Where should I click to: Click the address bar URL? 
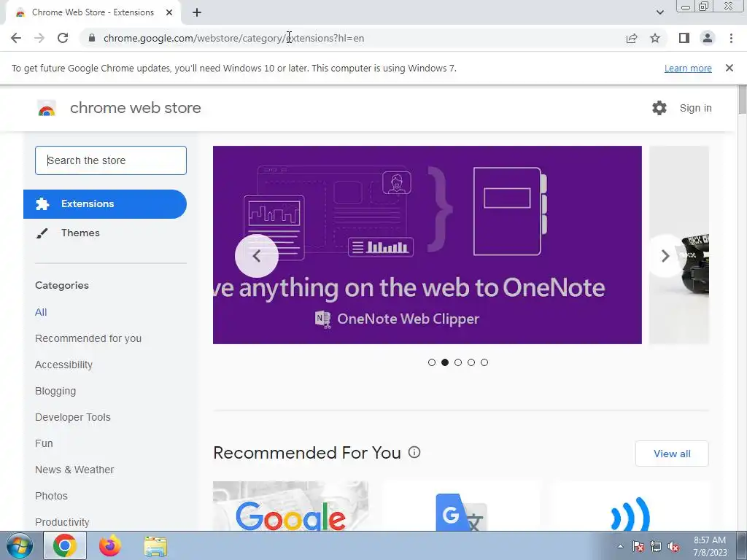[x=234, y=38]
